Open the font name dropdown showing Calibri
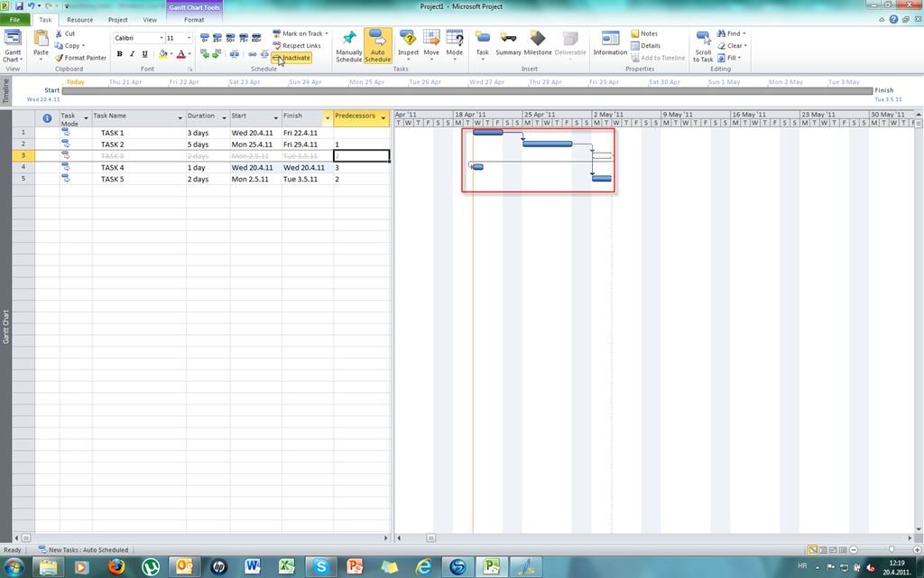Image resolution: width=924 pixels, height=578 pixels. tap(162, 38)
